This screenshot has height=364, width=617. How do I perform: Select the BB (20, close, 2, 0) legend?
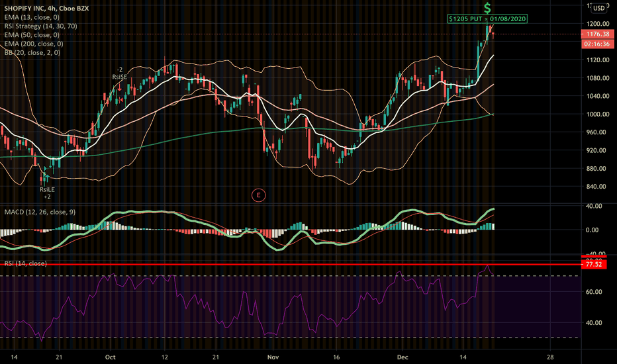[32, 52]
